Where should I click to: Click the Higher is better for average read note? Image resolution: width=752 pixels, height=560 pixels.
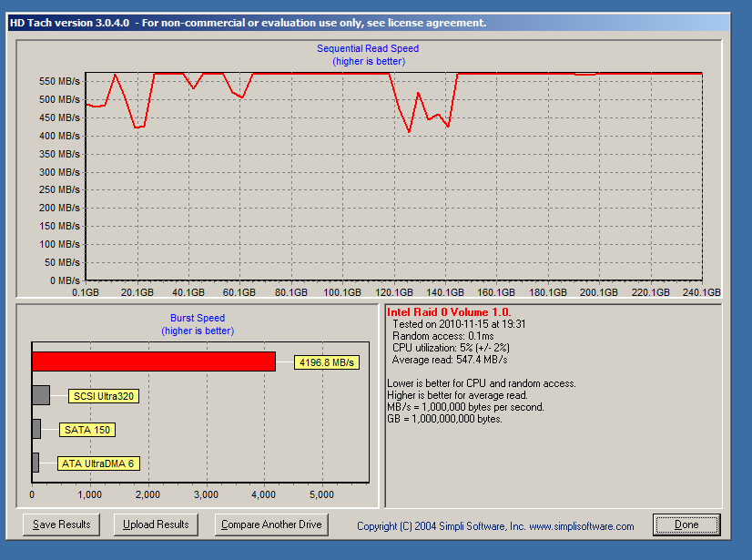pyautogui.click(x=458, y=395)
